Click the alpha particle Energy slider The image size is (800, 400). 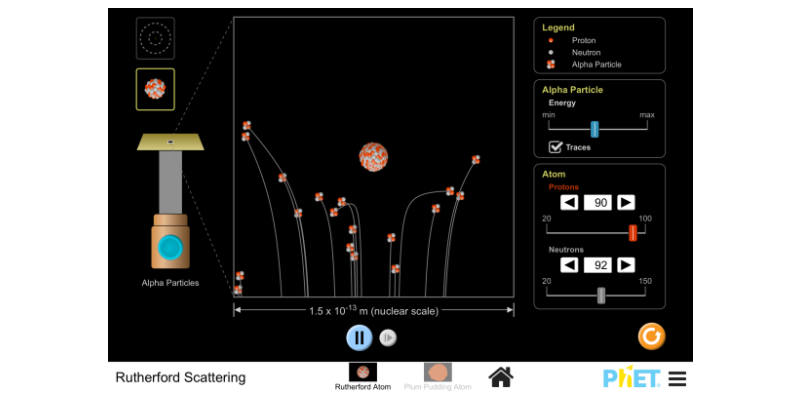[594, 128]
